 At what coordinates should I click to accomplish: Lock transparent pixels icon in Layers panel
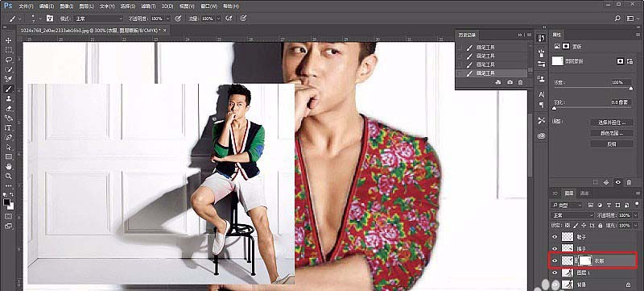click(568, 226)
